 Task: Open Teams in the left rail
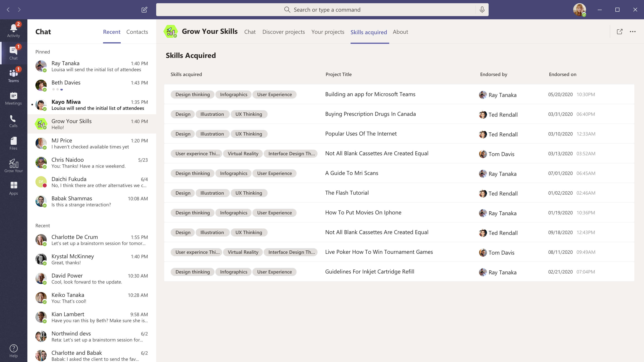click(x=13, y=75)
